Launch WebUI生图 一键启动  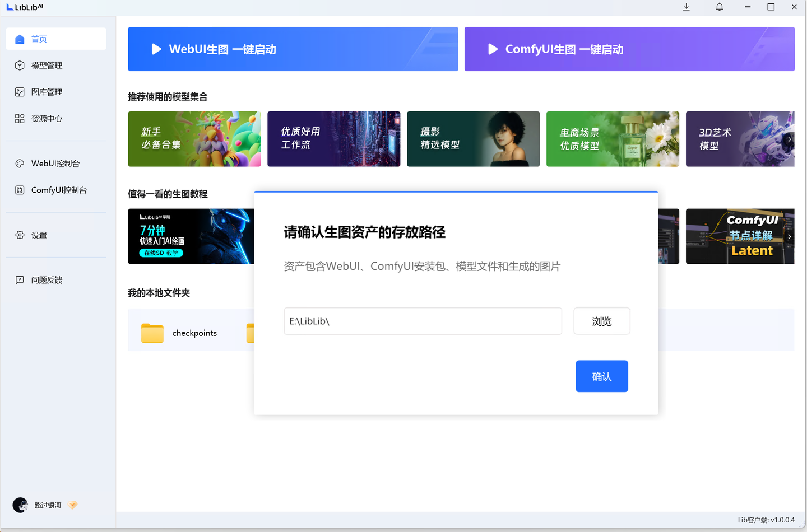pos(293,49)
